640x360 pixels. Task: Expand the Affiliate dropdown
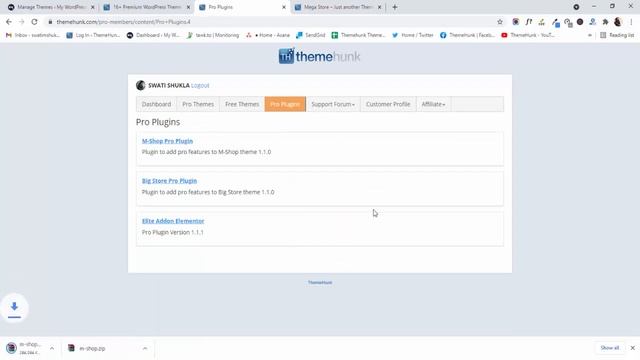coord(433,104)
